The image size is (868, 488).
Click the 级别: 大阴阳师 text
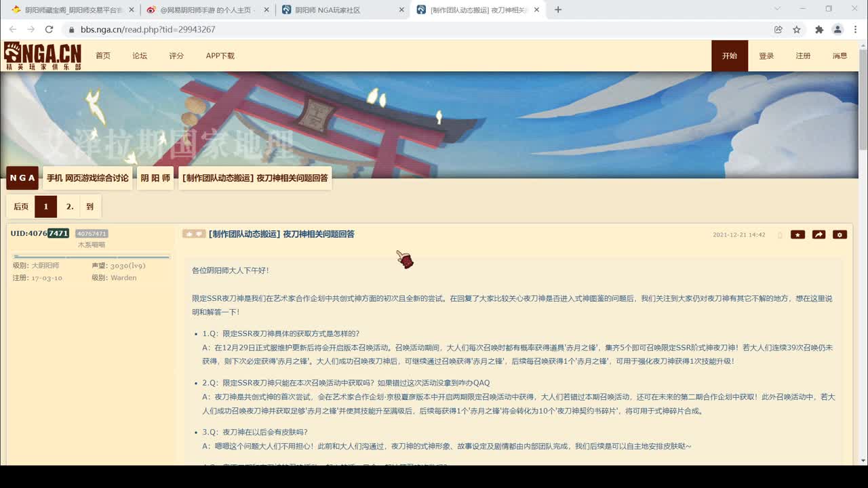click(x=36, y=266)
